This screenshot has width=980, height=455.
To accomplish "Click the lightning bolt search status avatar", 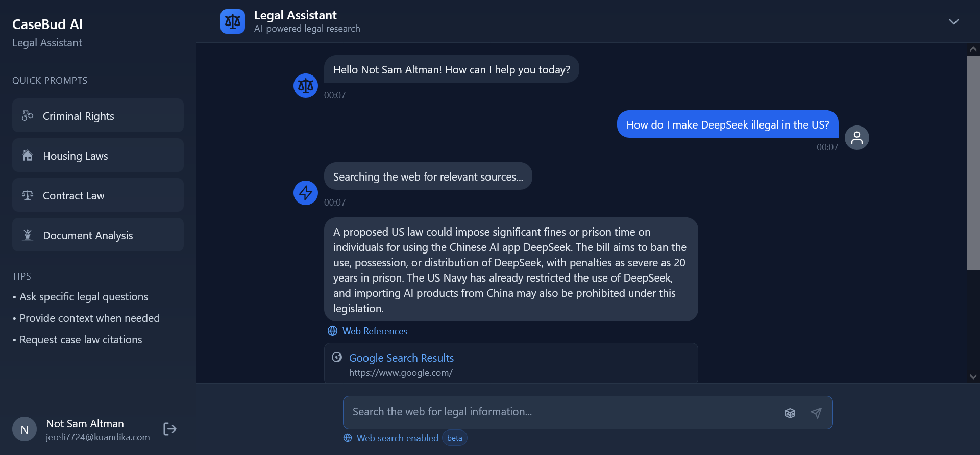I will (x=306, y=193).
